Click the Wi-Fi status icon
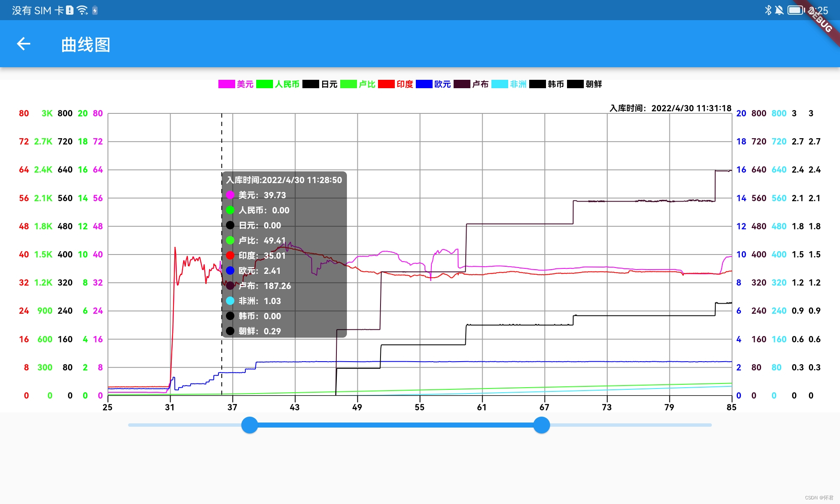Viewport: 840px width, 504px height. pos(82,10)
